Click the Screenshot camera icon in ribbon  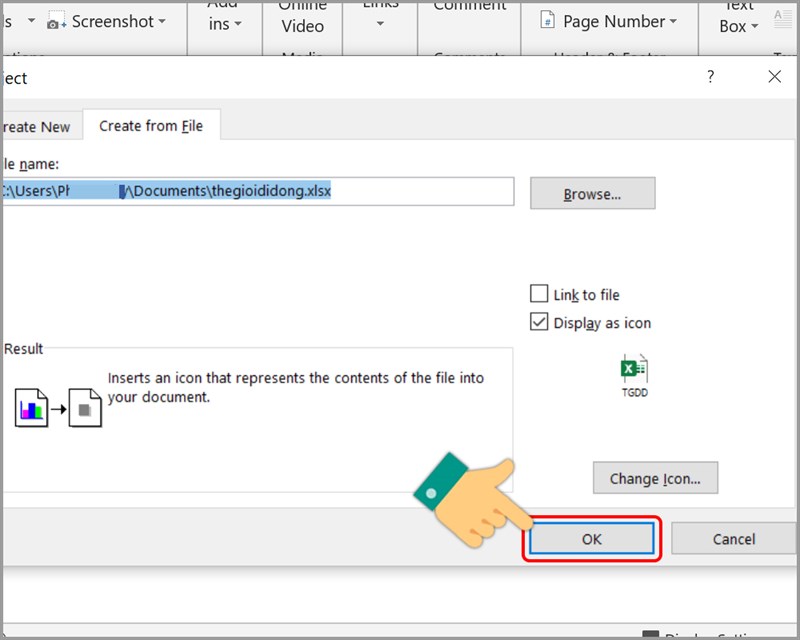(56, 22)
